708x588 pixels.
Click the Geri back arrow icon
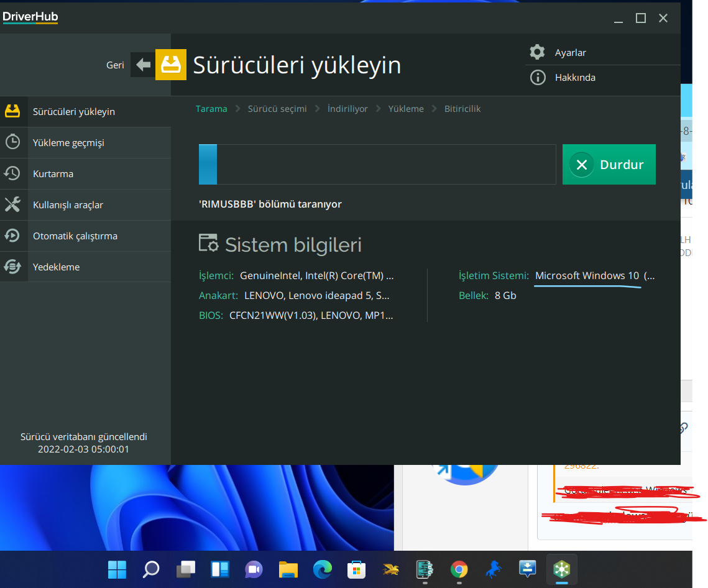[143, 65]
